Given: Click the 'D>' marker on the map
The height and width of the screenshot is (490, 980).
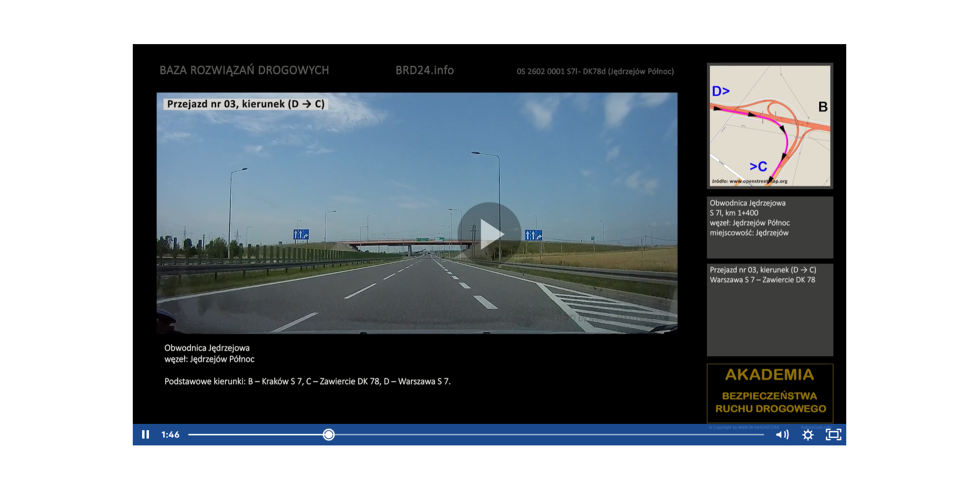Looking at the screenshot, I should pyautogui.click(x=721, y=91).
